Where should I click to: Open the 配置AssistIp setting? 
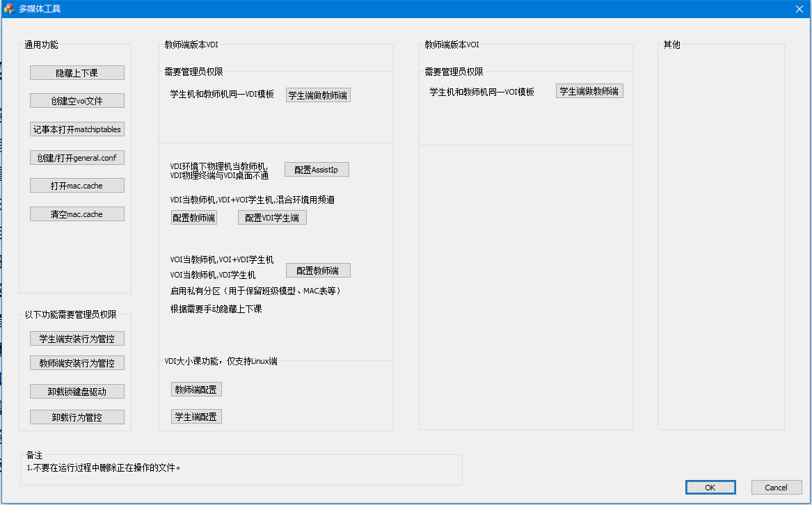317,170
